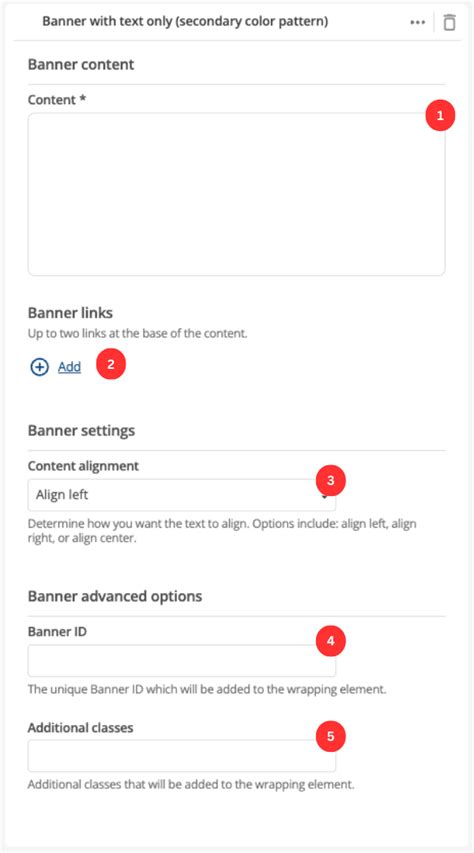Screen dimensions: 474x853
Task: Click the red marker numbered 1
Action: 440,115
